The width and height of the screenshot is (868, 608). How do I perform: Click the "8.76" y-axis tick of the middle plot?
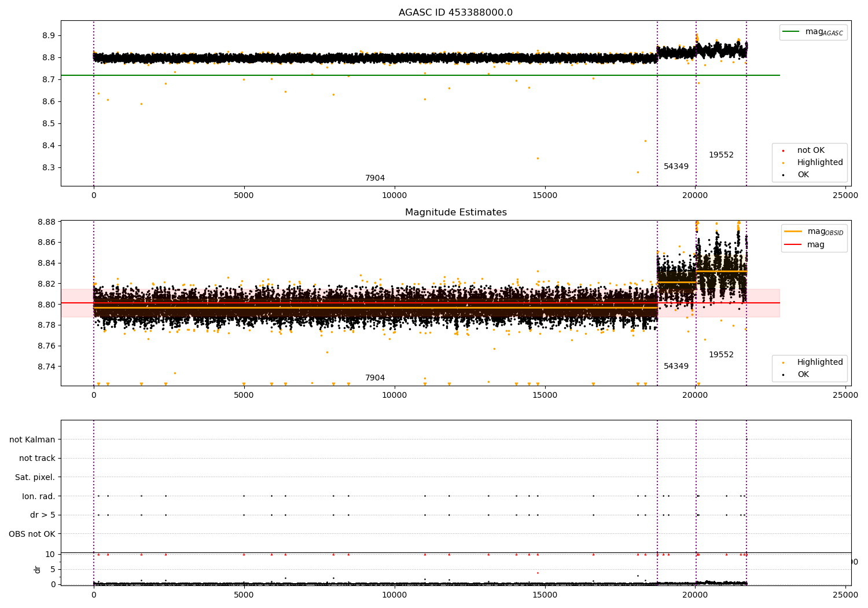point(46,346)
